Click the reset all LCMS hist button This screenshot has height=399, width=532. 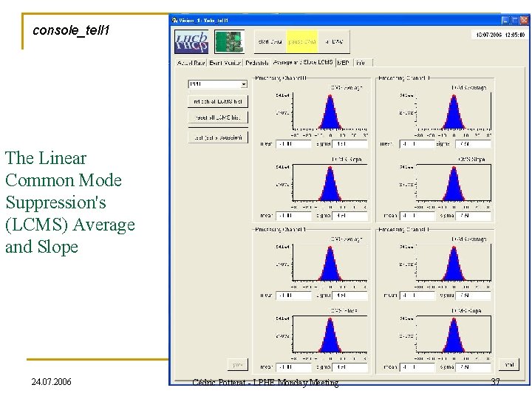(218, 117)
